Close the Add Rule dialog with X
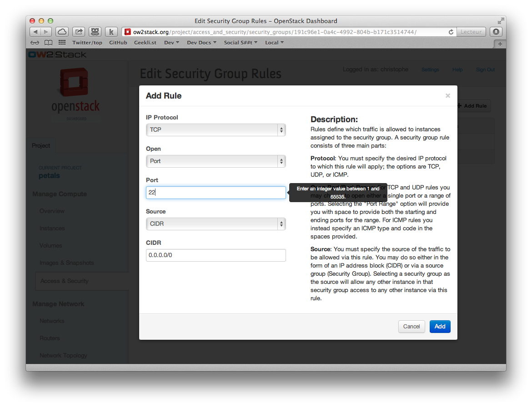The image size is (532, 407). pos(448,95)
